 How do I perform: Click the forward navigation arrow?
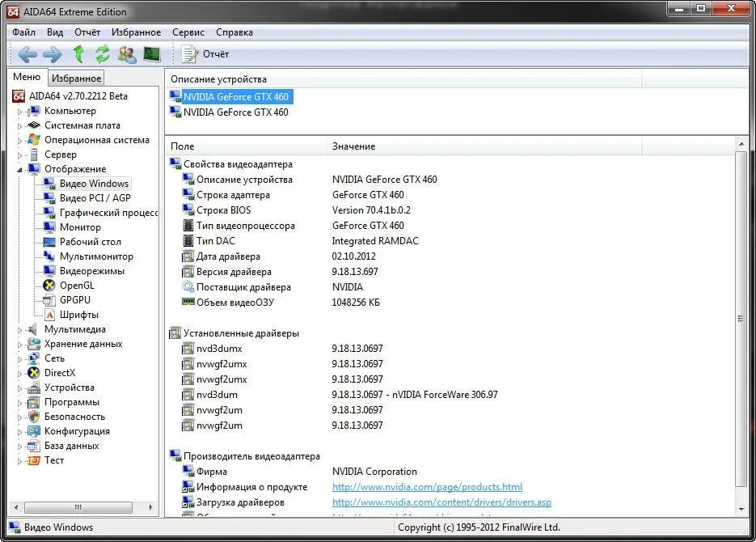(x=51, y=54)
